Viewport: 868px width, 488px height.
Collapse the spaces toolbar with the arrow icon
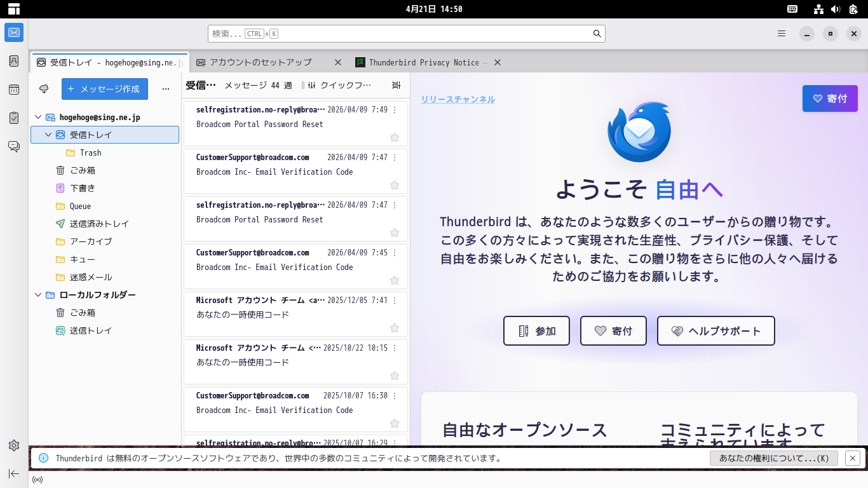coord(14,473)
